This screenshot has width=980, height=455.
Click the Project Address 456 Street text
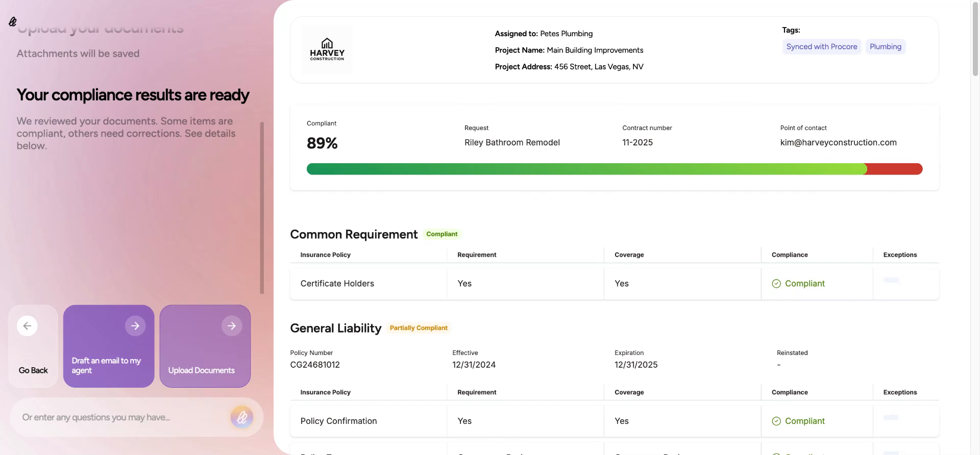[569, 67]
